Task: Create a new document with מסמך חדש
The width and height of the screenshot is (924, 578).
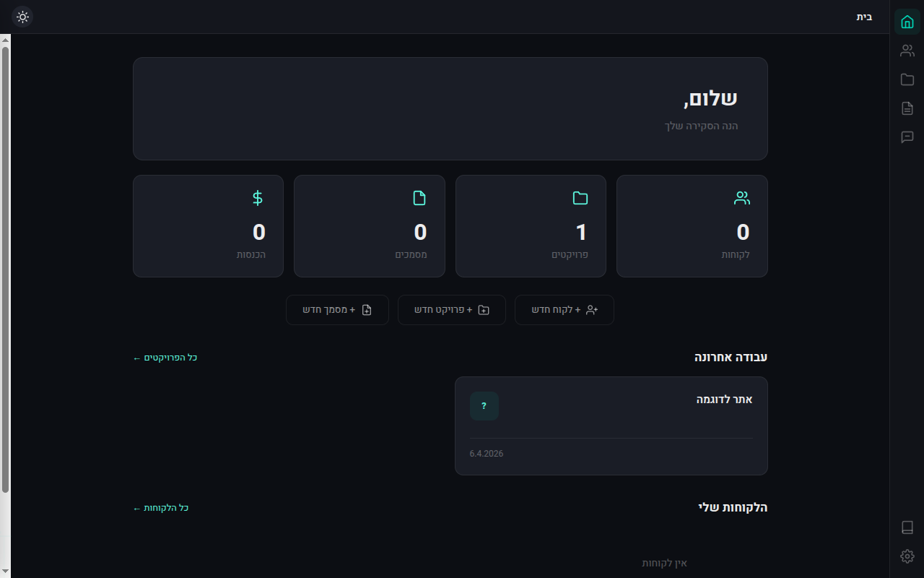Action: coord(337,310)
